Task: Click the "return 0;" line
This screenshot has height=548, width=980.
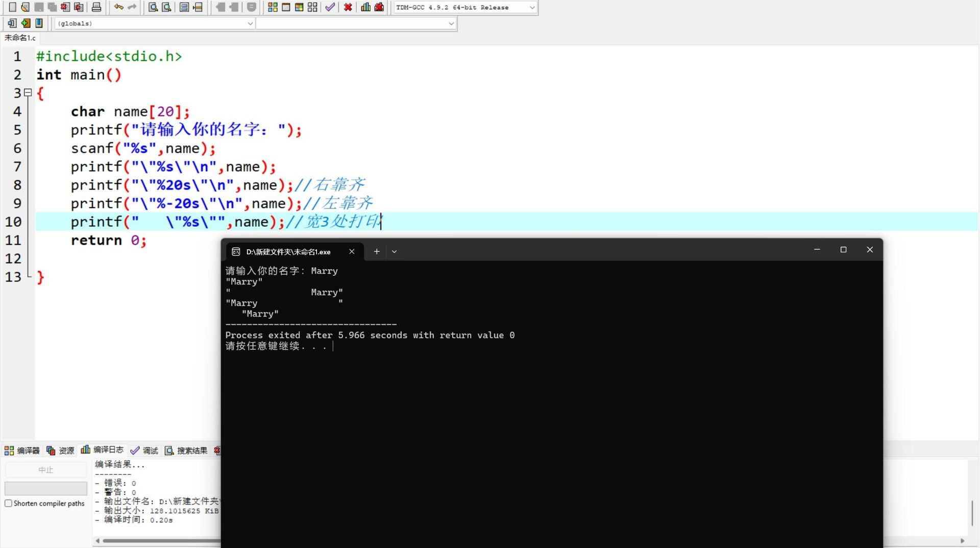Action: click(x=109, y=240)
